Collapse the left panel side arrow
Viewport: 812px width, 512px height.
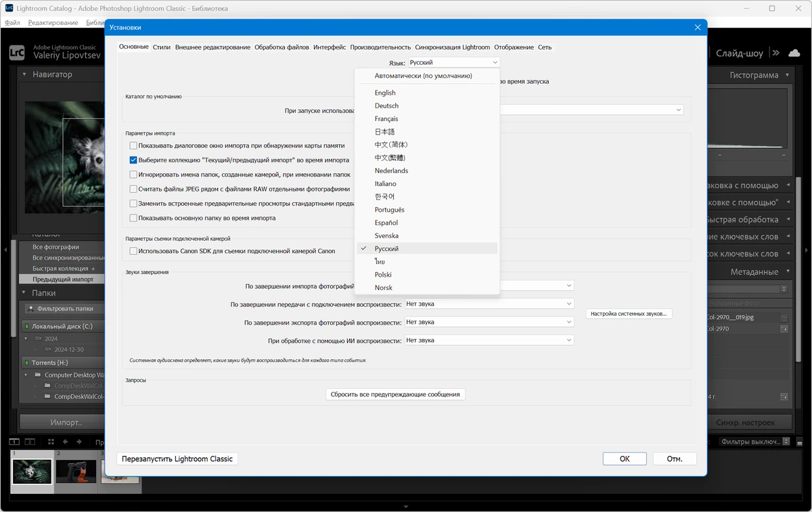pyautogui.click(x=5, y=250)
